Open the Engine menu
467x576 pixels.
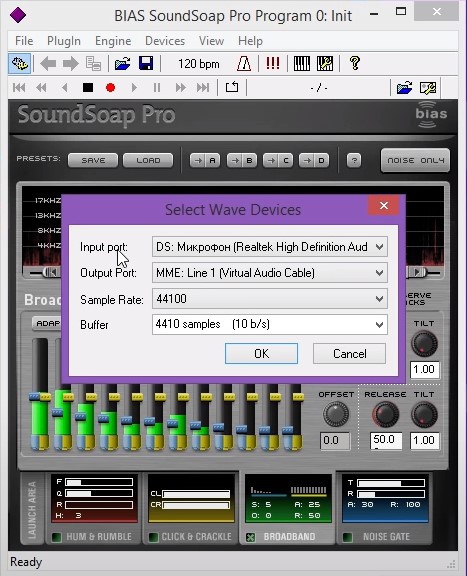[113, 41]
